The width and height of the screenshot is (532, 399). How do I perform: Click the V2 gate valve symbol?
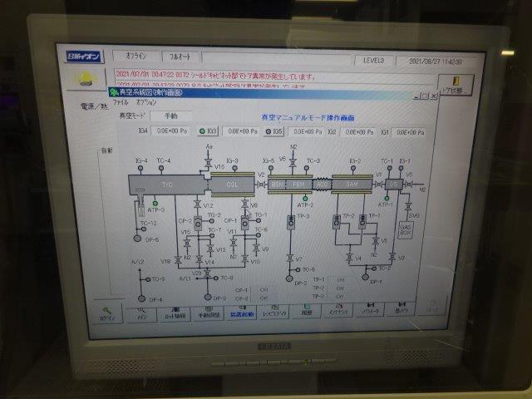coord(261,185)
